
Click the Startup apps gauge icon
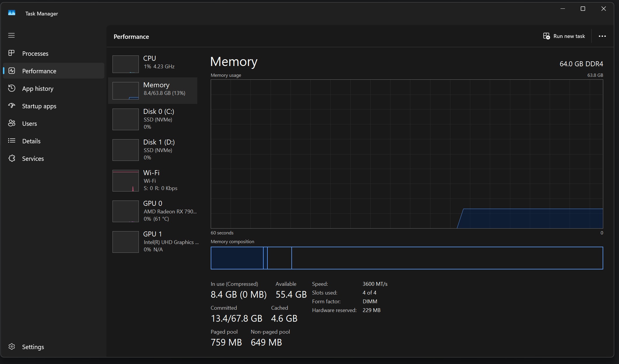tap(12, 106)
